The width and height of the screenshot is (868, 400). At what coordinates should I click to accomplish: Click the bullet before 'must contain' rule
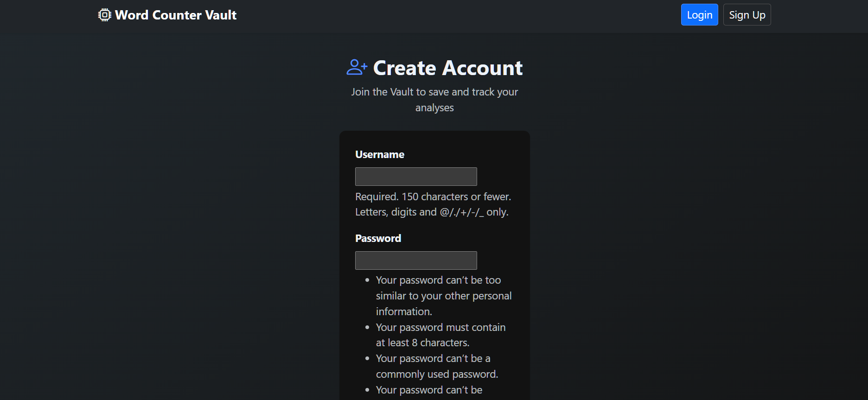pos(367,327)
